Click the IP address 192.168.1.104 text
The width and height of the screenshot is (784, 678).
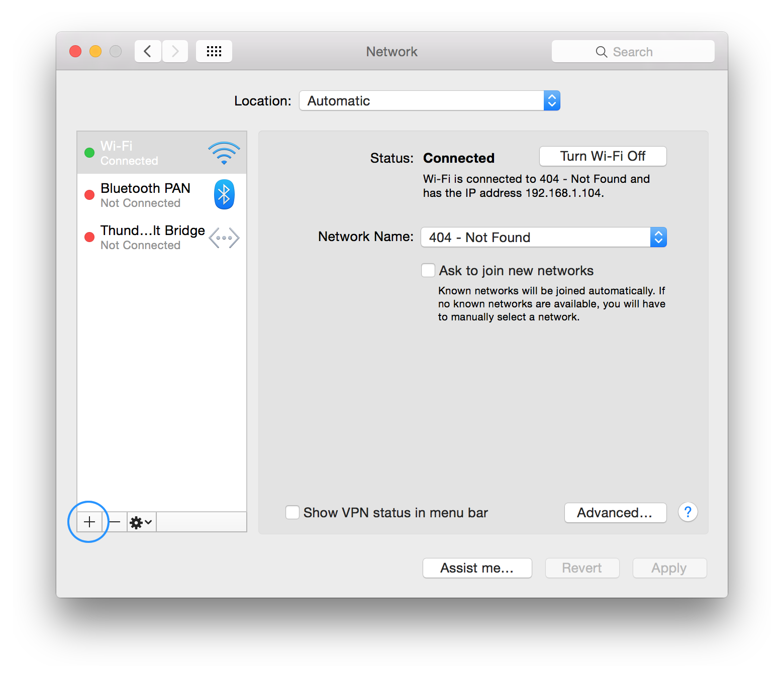point(563,193)
